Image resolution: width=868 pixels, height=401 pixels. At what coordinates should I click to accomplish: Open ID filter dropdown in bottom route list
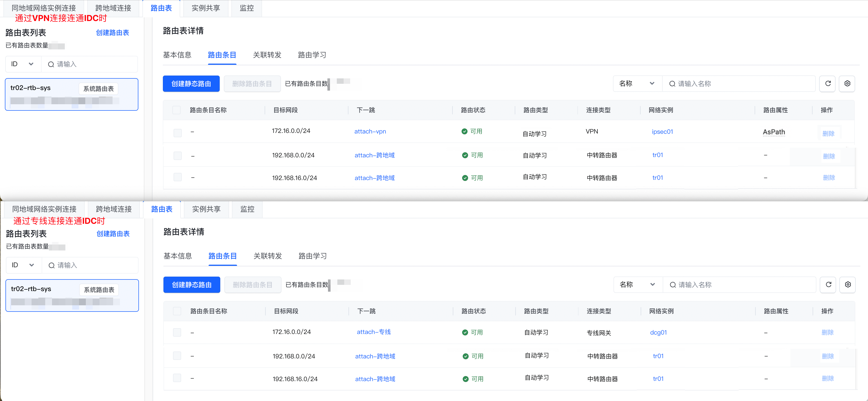coord(24,265)
